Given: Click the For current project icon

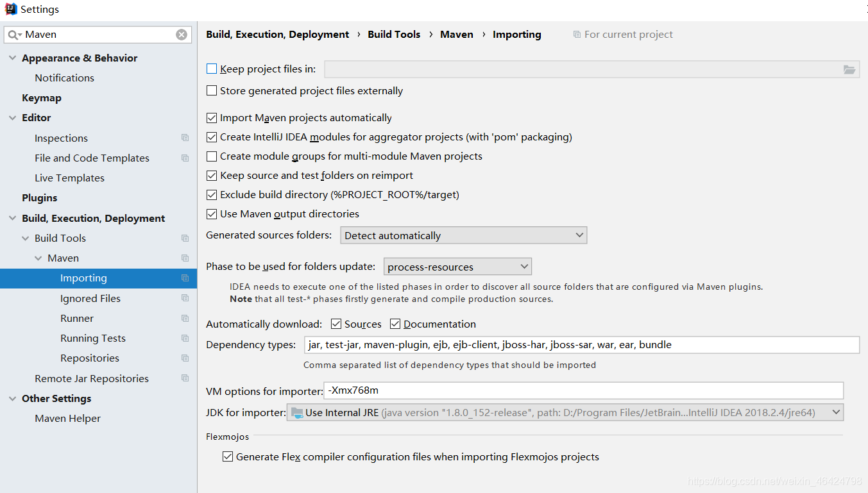Looking at the screenshot, I should tap(577, 35).
